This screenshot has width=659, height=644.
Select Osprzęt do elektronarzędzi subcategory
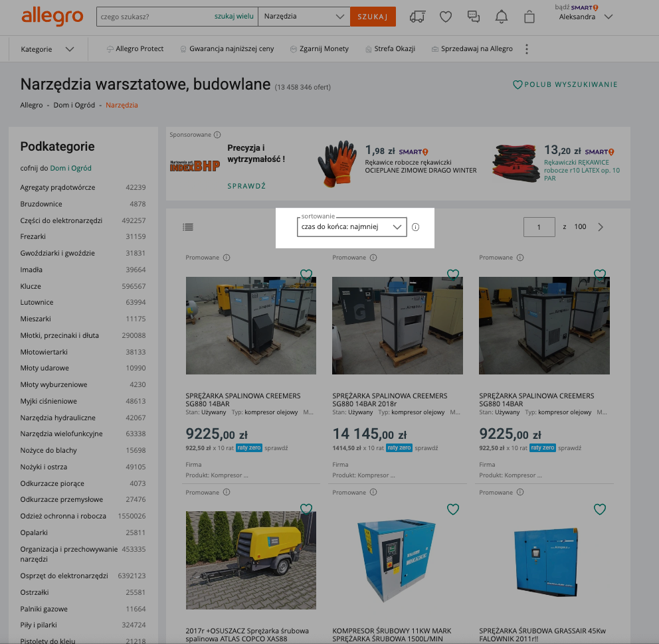[64, 576]
